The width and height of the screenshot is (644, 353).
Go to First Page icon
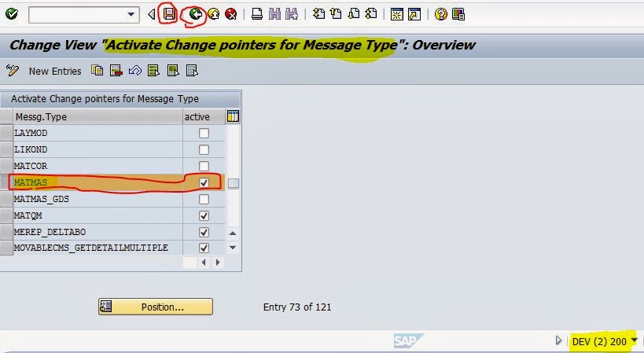click(x=318, y=14)
